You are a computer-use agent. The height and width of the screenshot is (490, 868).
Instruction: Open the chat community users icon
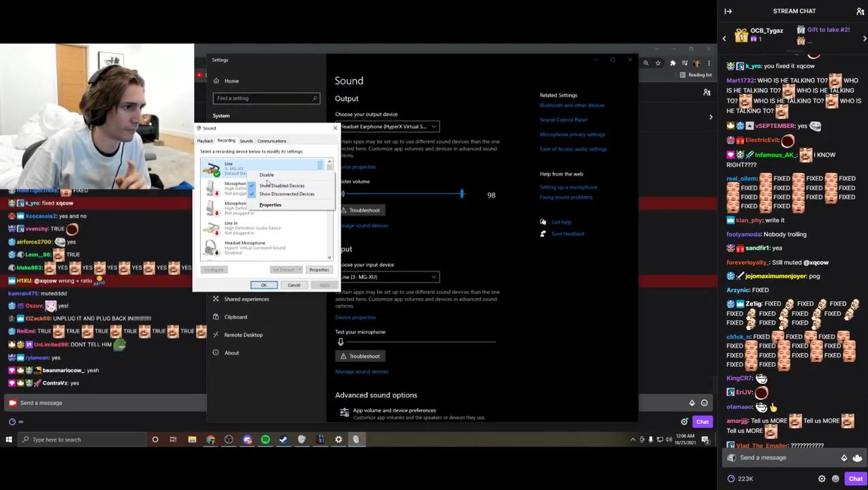[860, 11]
